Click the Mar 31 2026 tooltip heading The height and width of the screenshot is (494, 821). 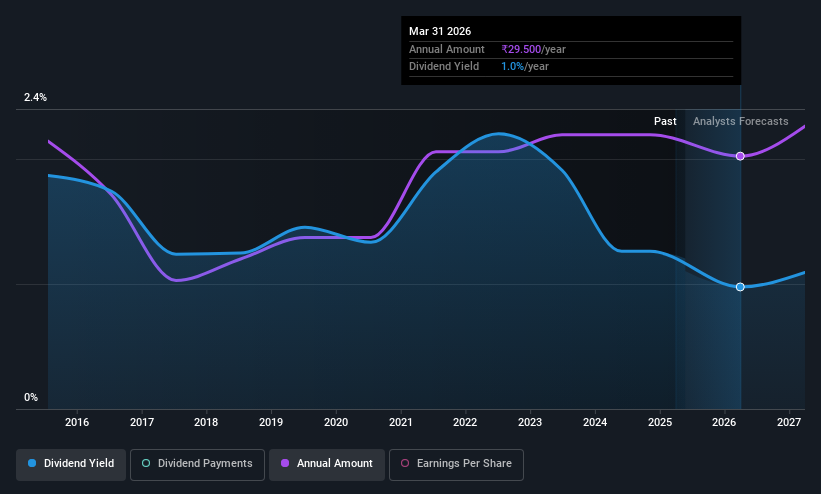click(x=440, y=31)
